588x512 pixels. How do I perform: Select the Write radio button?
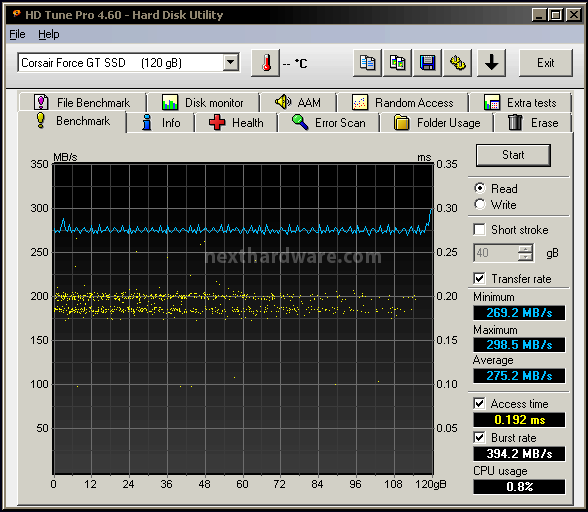(480, 204)
